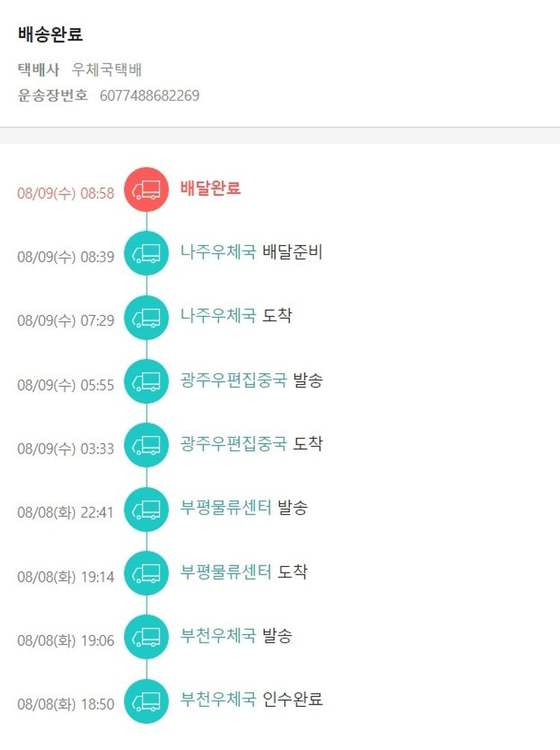
Task: Click the 배송완료 heading
Action: pyautogui.click(x=50, y=34)
